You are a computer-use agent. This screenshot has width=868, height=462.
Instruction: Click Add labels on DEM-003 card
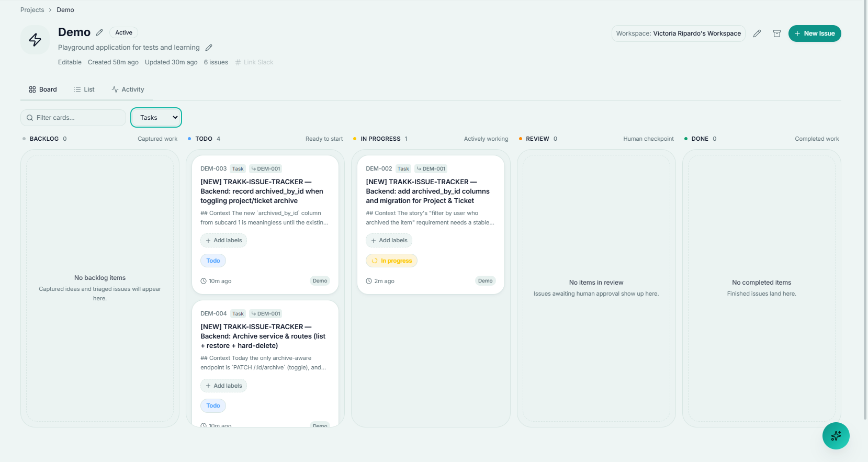point(223,241)
